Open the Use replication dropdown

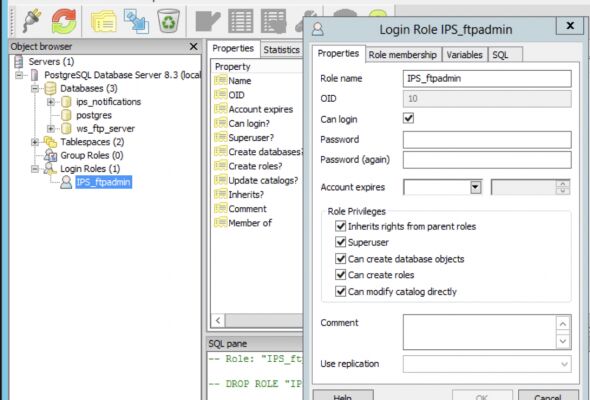coord(564,364)
